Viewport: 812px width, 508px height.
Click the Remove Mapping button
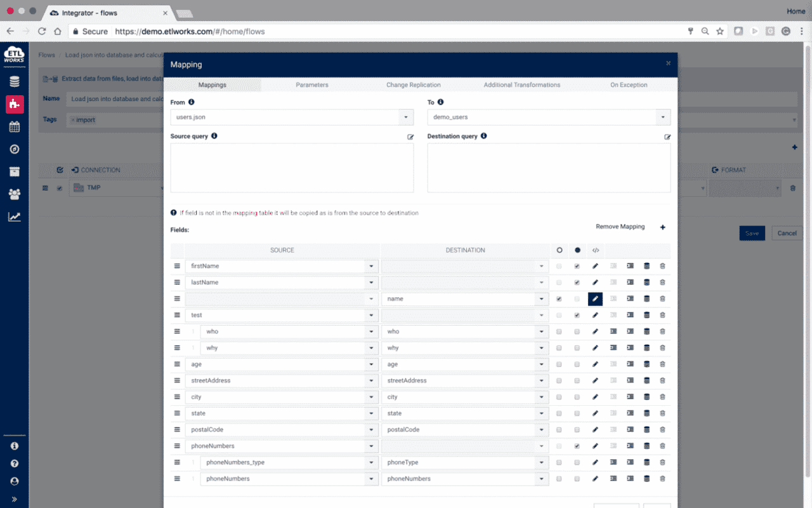(x=620, y=227)
